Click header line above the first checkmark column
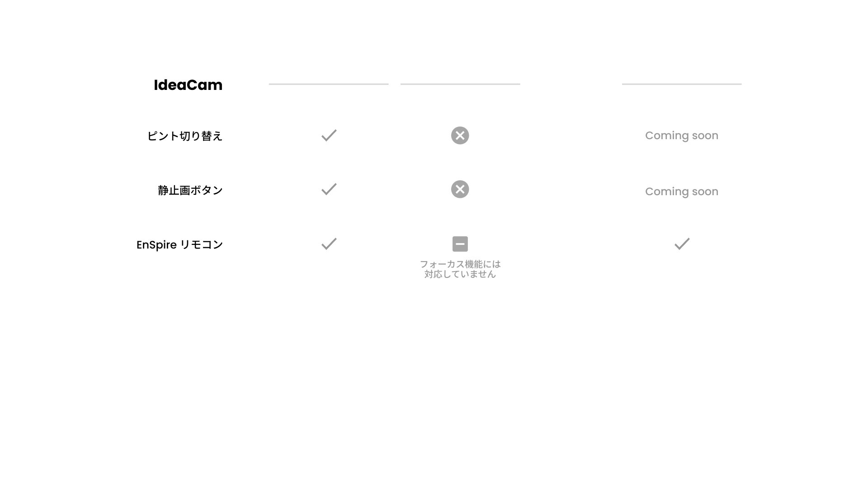Image resolution: width=868 pixels, height=488 pixels. point(329,84)
